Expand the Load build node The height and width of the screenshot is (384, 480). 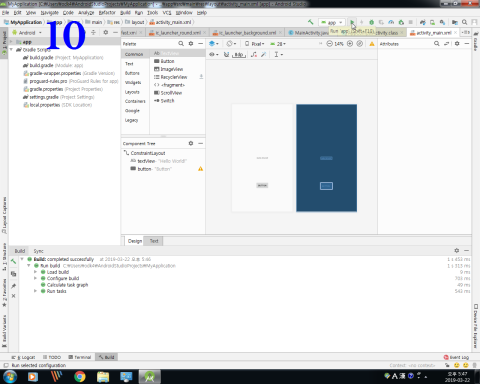(x=35, y=272)
